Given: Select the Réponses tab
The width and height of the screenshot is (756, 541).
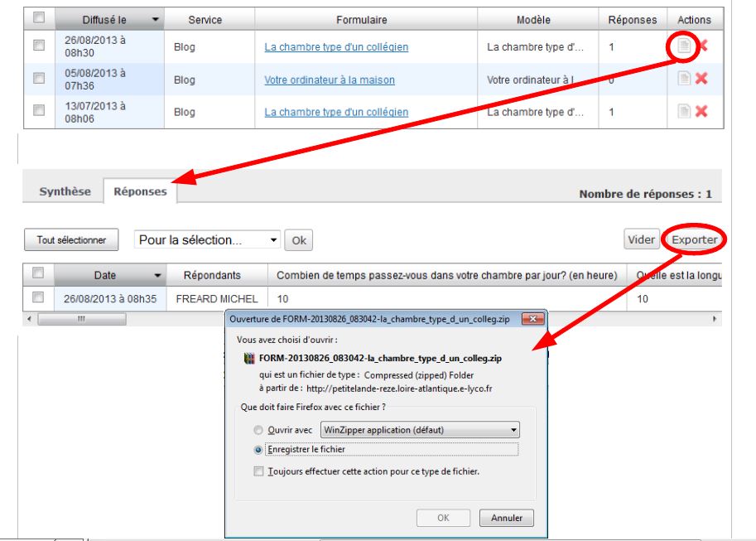Looking at the screenshot, I should coord(139,191).
